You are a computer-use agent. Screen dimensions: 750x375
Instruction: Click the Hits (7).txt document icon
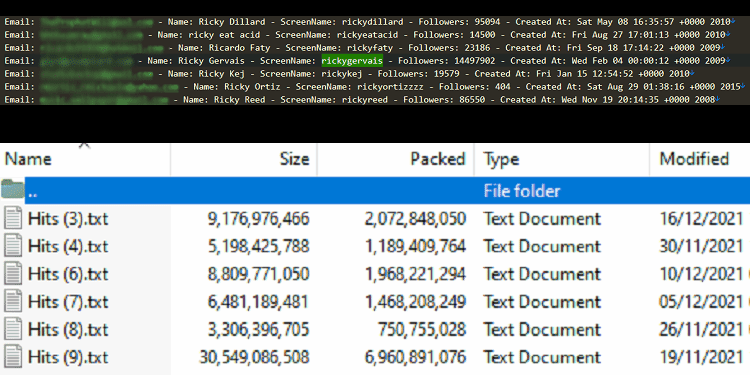click(x=13, y=302)
